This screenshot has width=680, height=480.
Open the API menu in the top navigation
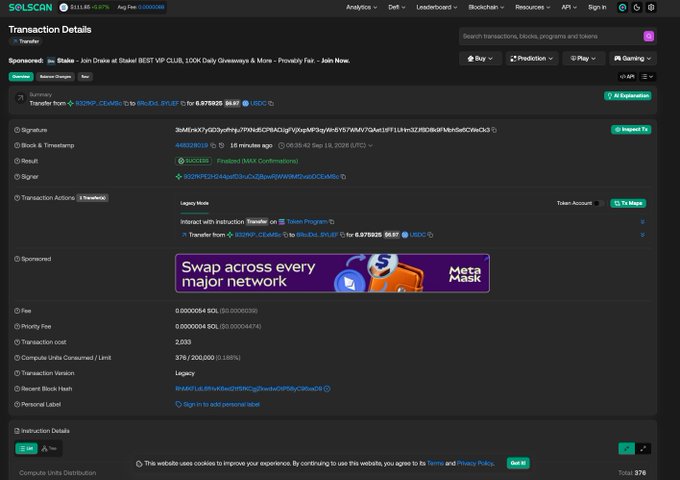(569, 7)
